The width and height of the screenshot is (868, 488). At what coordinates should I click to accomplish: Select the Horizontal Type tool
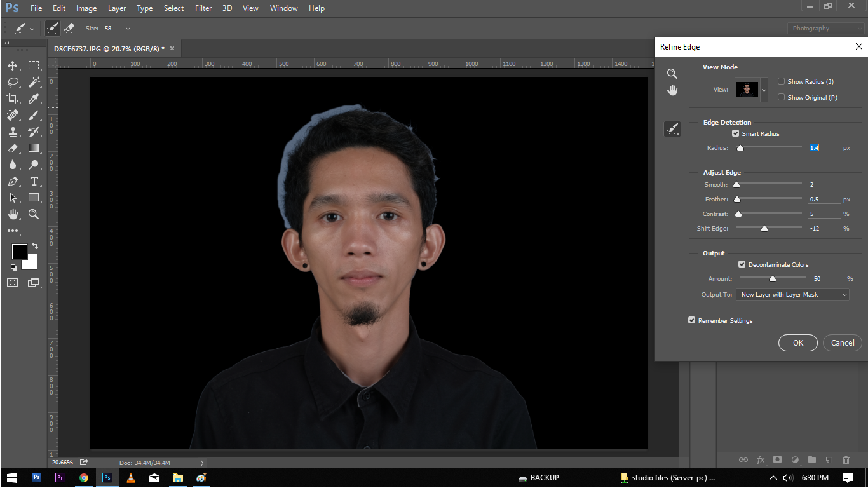pyautogui.click(x=34, y=181)
